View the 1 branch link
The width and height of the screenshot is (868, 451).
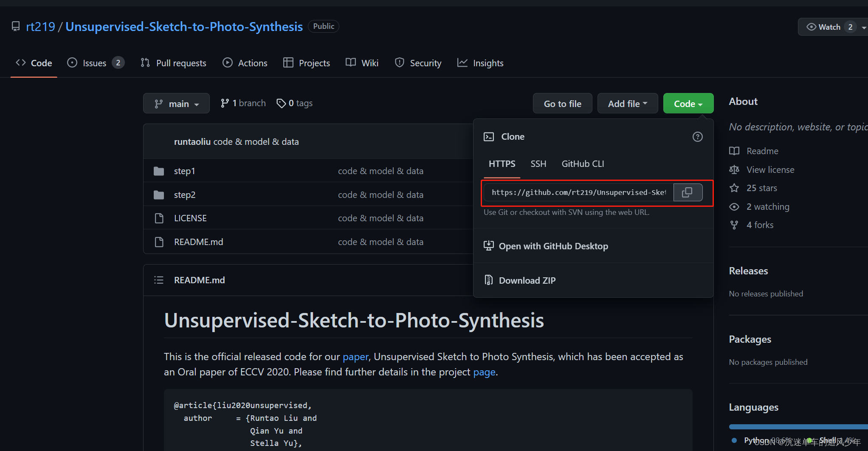coord(243,103)
